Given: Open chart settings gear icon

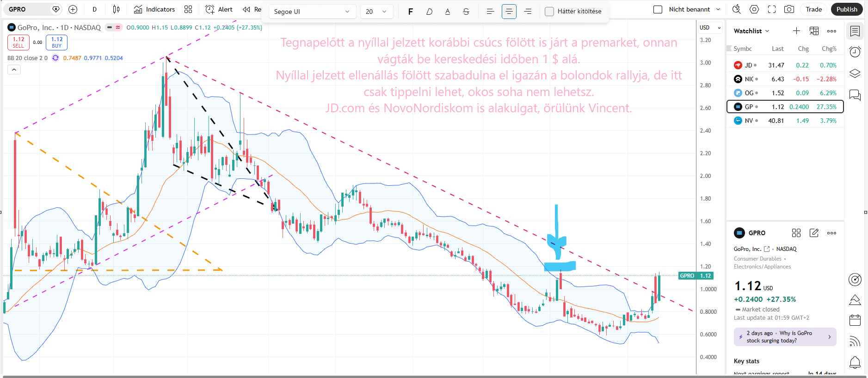Looking at the screenshot, I should [754, 9].
